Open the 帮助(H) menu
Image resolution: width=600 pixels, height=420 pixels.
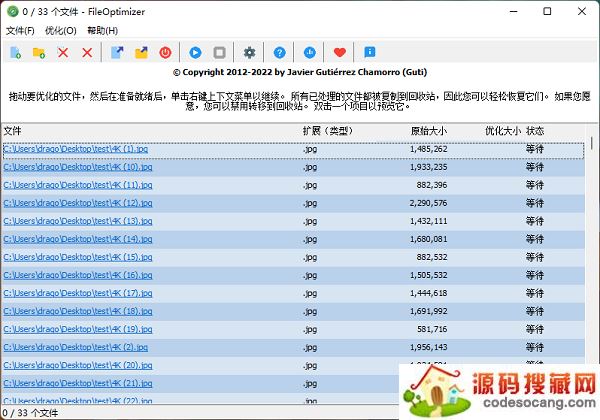point(102,31)
